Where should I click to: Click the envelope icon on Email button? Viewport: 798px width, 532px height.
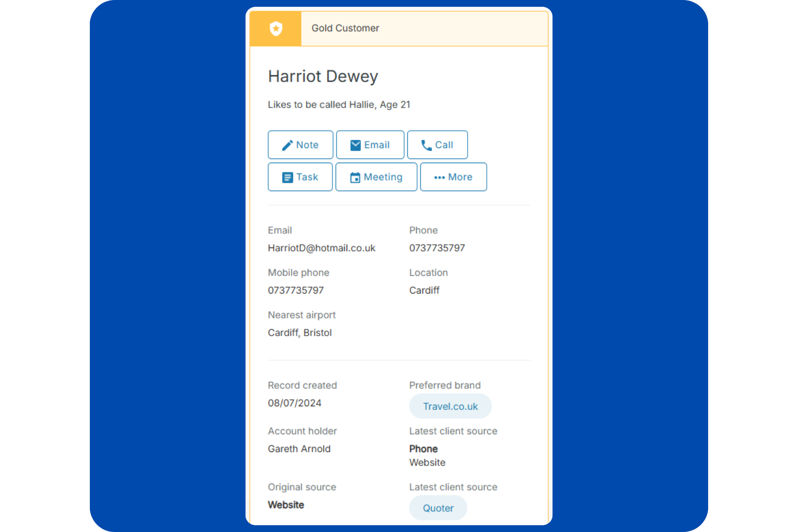coord(355,145)
